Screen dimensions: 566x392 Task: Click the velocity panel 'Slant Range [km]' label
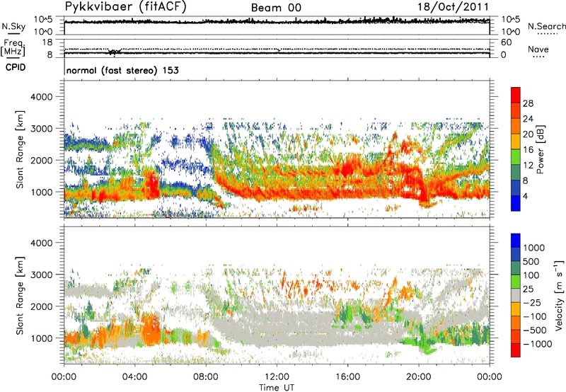click(20, 296)
